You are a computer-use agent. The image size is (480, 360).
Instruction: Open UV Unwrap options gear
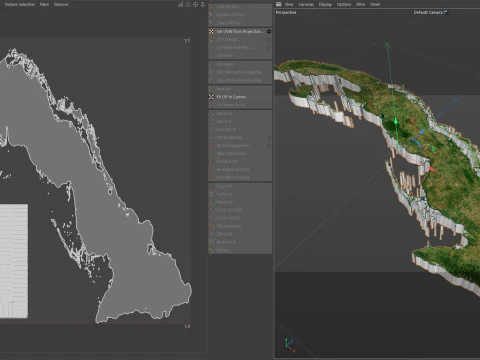269,40
